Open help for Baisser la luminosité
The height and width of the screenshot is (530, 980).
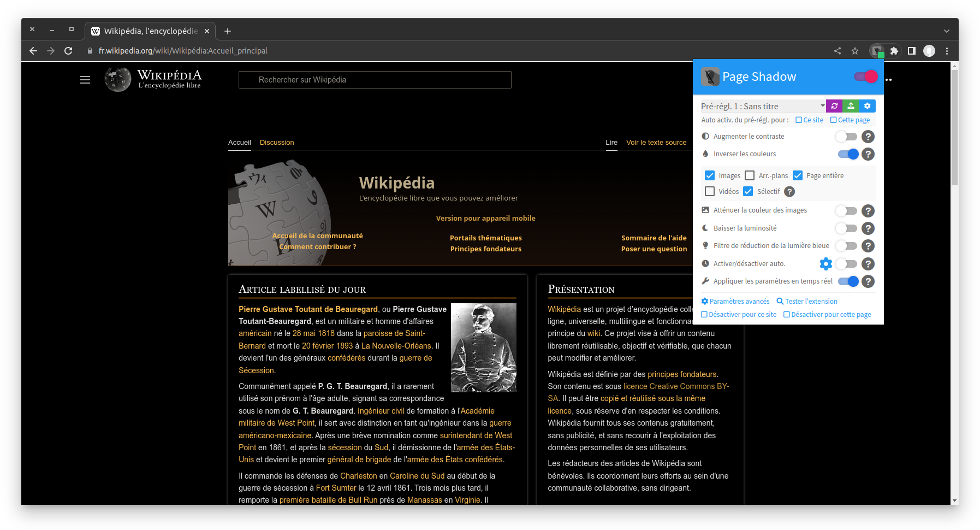click(x=868, y=228)
